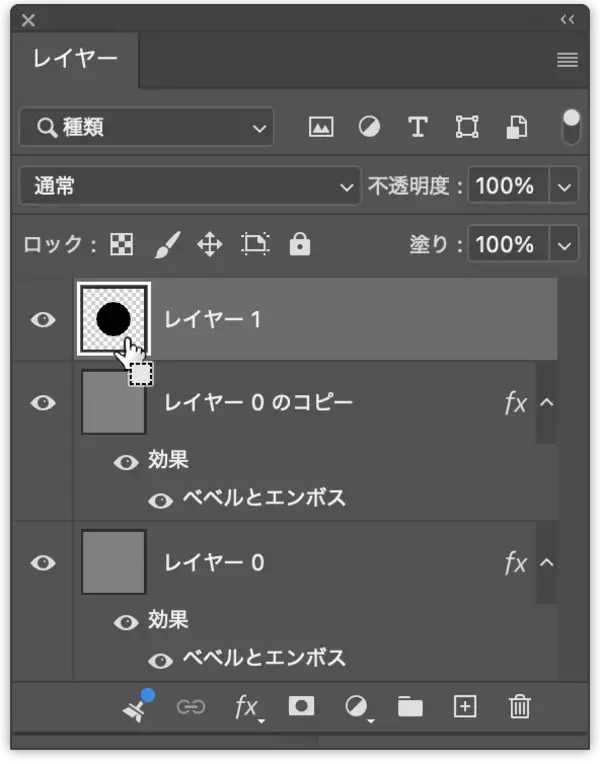The width and height of the screenshot is (600, 764).
Task: Open opacity slider dropdown arrow
Action: pos(564,186)
